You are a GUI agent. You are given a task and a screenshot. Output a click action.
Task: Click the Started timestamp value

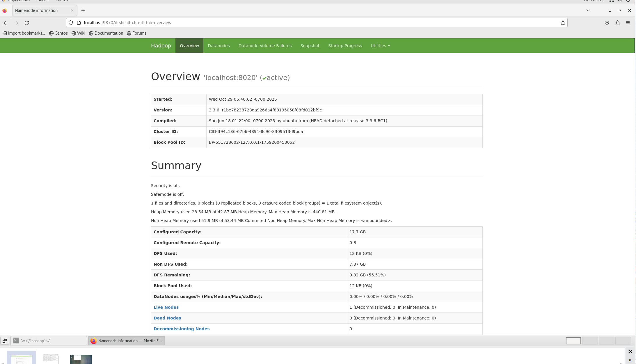(x=243, y=99)
